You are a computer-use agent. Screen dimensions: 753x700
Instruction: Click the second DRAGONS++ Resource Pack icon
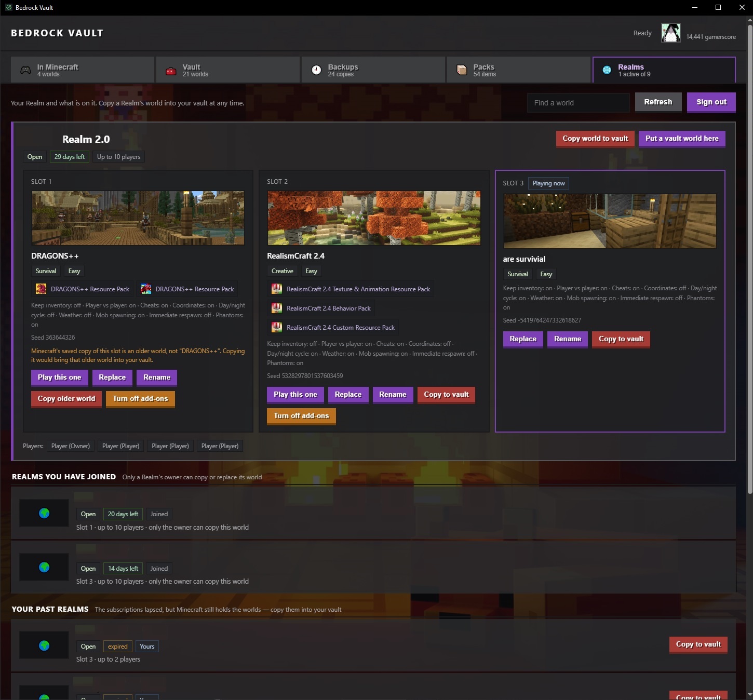[146, 289]
